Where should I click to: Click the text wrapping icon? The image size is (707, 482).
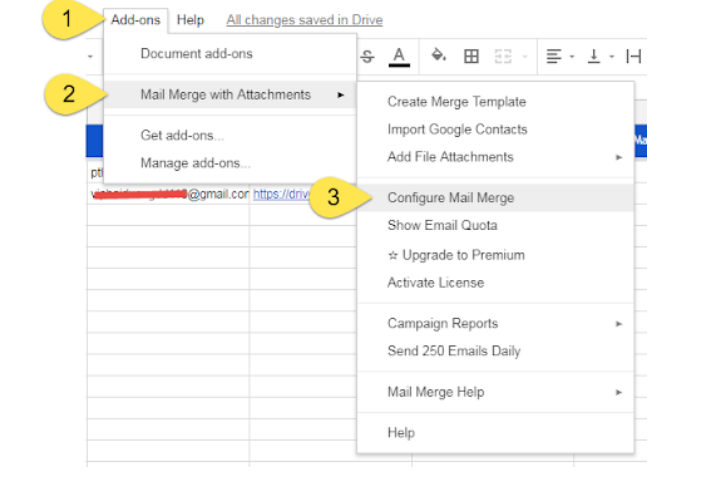click(x=634, y=56)
